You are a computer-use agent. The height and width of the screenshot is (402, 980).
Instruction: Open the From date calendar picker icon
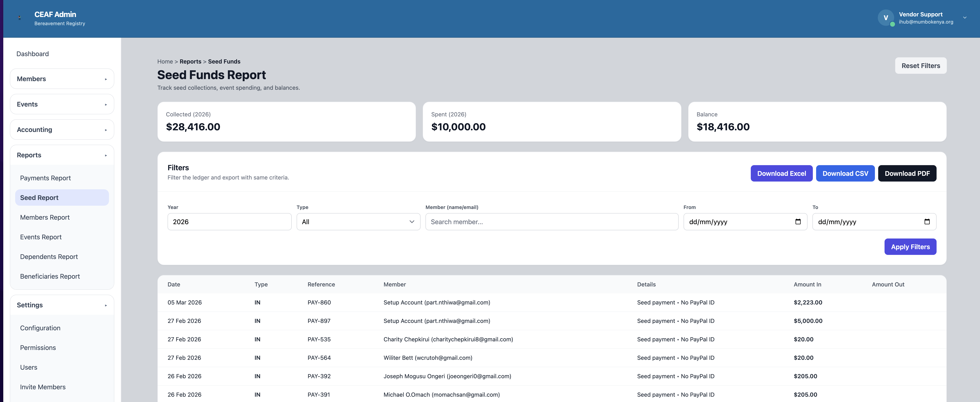click(x=798, y=221)
